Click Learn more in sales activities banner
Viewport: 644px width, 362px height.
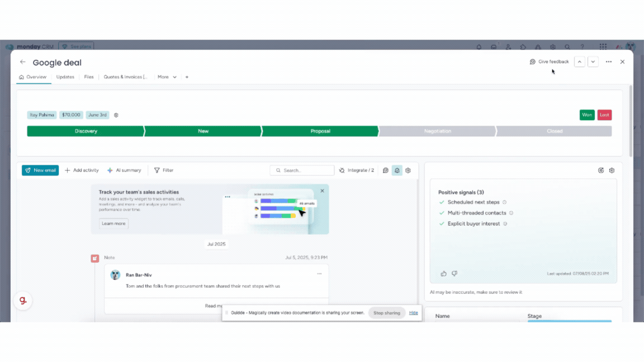113,223
